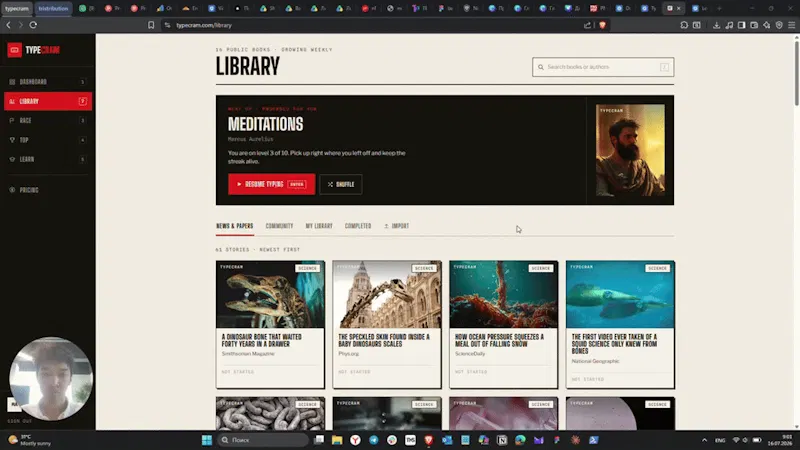Open music note playlist icon

point(729,25)
